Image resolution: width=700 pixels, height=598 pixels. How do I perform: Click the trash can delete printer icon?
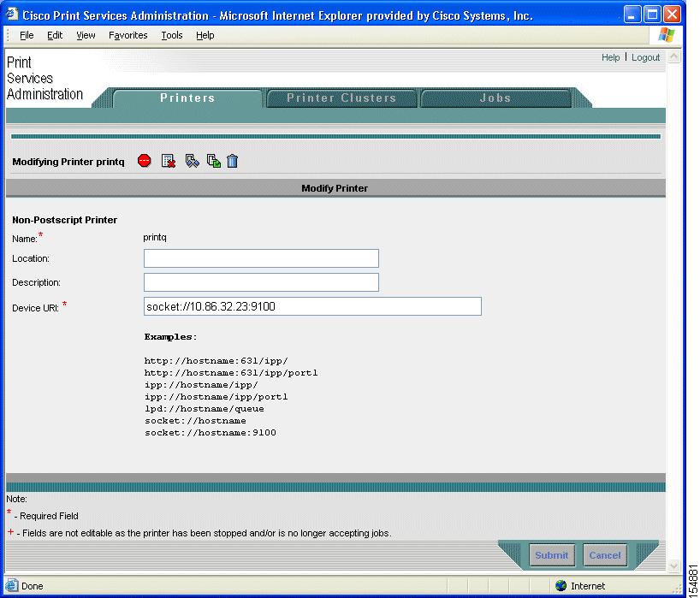click(232, 161)
